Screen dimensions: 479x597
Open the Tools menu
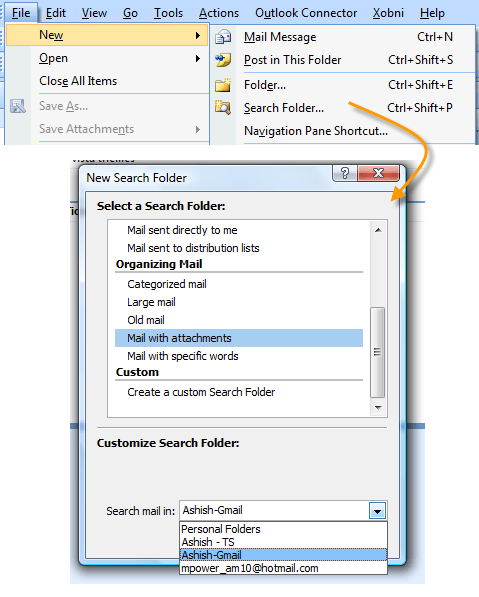(x=168, y=13)
